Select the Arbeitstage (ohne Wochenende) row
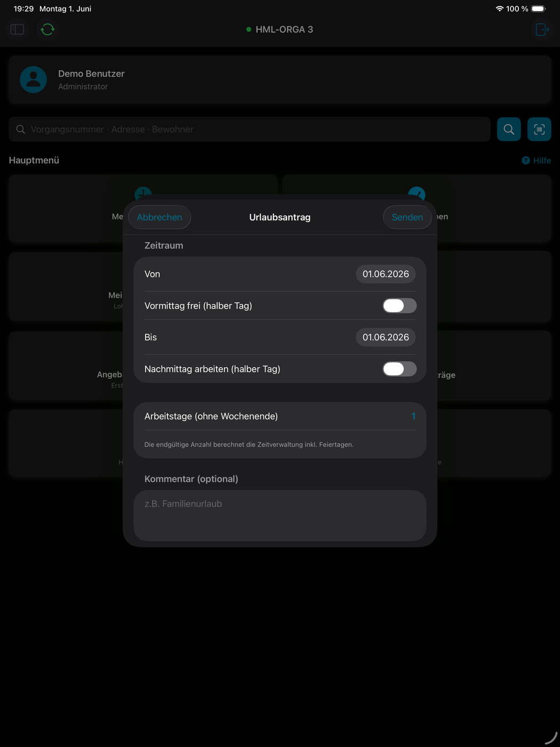560x747 pixels. pyautogui.click(x=280, y=416)
